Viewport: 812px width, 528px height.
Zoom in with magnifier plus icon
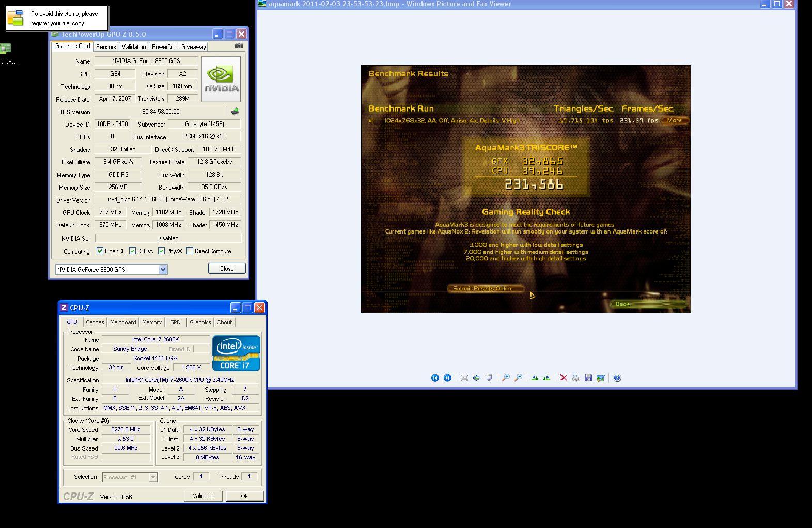(x=506, y=378)
